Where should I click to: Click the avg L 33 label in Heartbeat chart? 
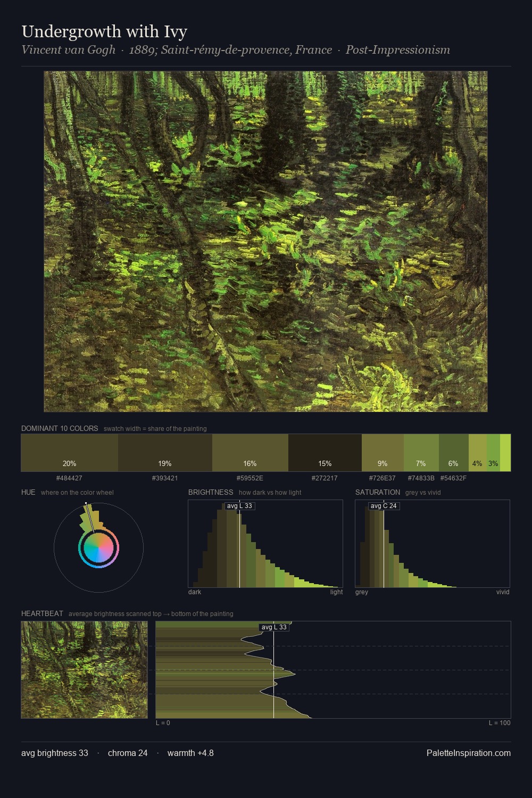[x=274, y=627]
